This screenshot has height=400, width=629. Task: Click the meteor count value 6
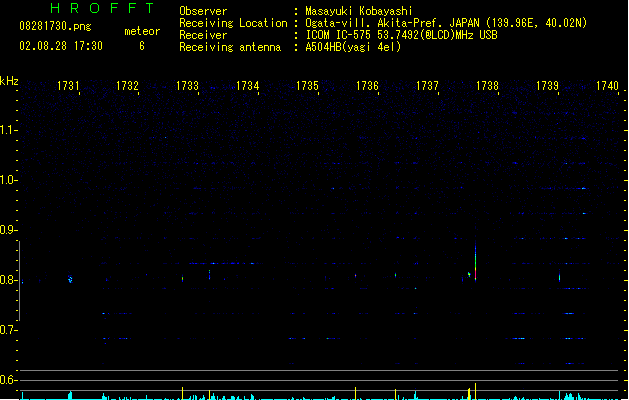point(142,46)
